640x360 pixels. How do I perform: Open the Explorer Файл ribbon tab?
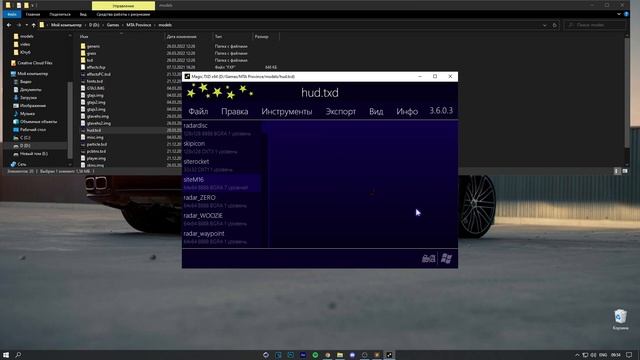tap(12, 14)
